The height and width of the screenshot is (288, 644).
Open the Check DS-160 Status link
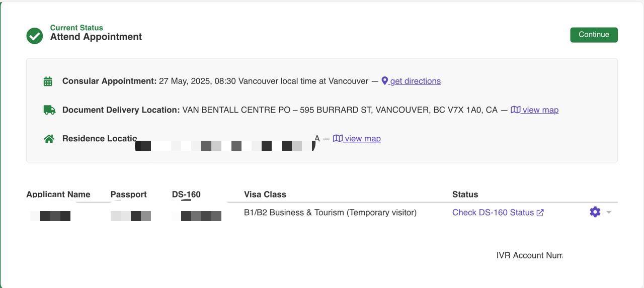(x=498, y=213)
